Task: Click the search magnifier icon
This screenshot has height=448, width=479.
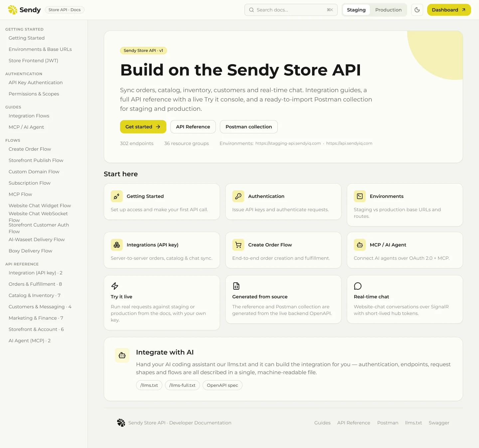Action: pos(251,10)
